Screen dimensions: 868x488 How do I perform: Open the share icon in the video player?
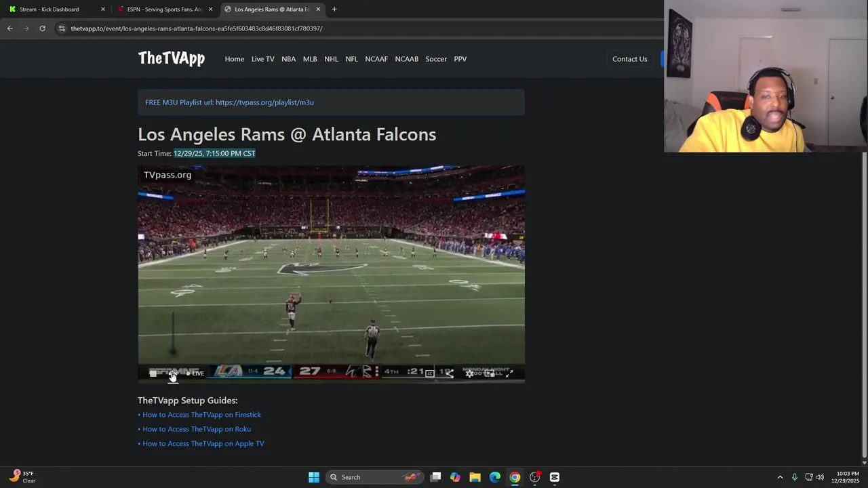[450, 373]
